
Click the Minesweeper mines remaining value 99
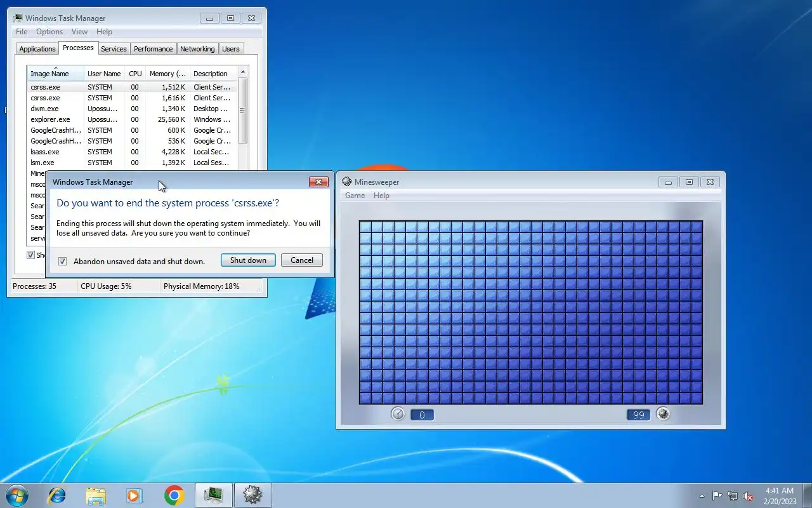[638, 415]
